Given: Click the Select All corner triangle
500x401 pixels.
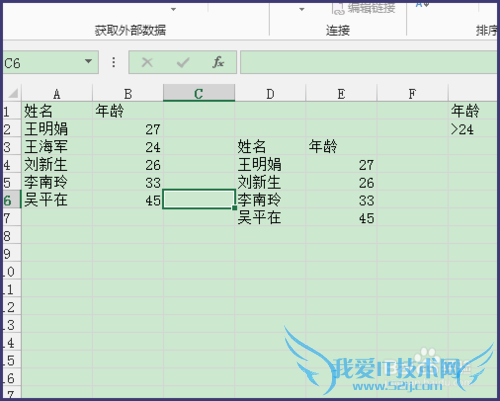Looking at the screenshot, I should pyautogui.click(x=13, y=93).
